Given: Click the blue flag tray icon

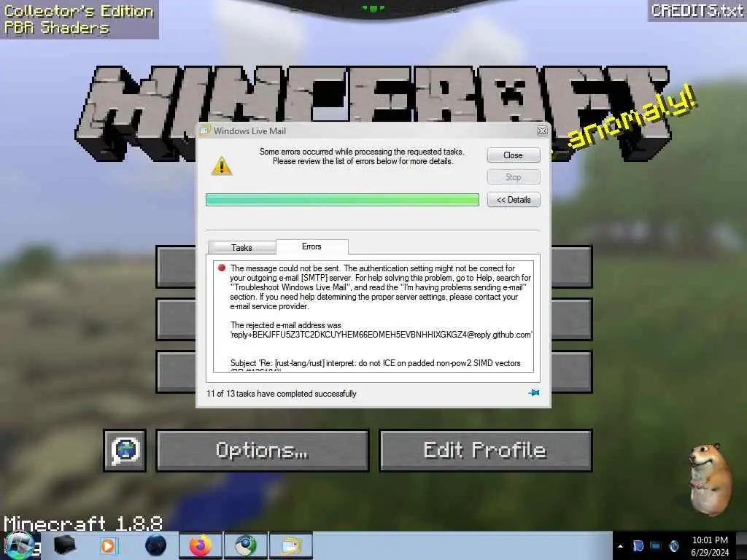Looking at the screenshot, I should coord(638,546).
